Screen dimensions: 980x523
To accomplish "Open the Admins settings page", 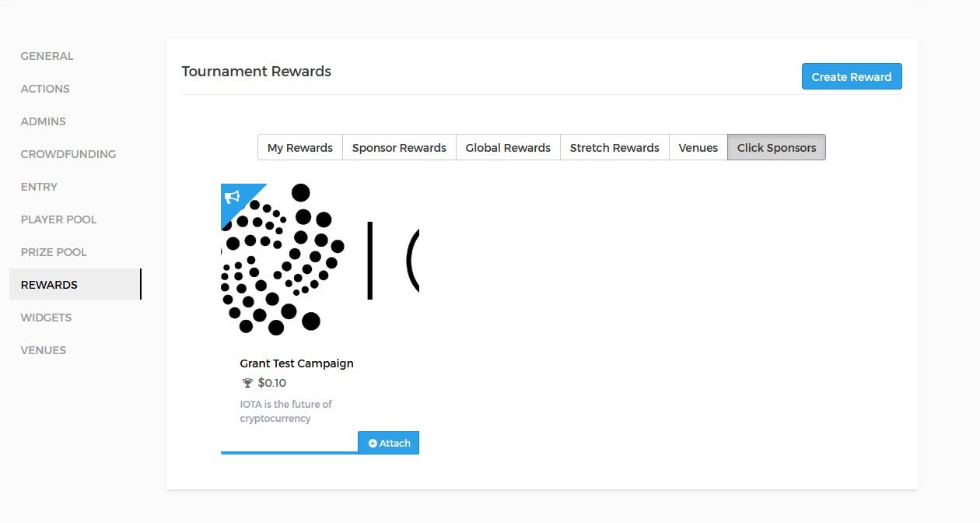I will click(x=43, y=121).
